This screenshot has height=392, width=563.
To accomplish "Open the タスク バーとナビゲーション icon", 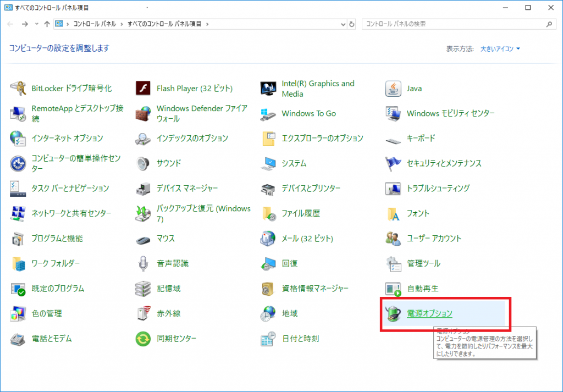I will point(18,189).
